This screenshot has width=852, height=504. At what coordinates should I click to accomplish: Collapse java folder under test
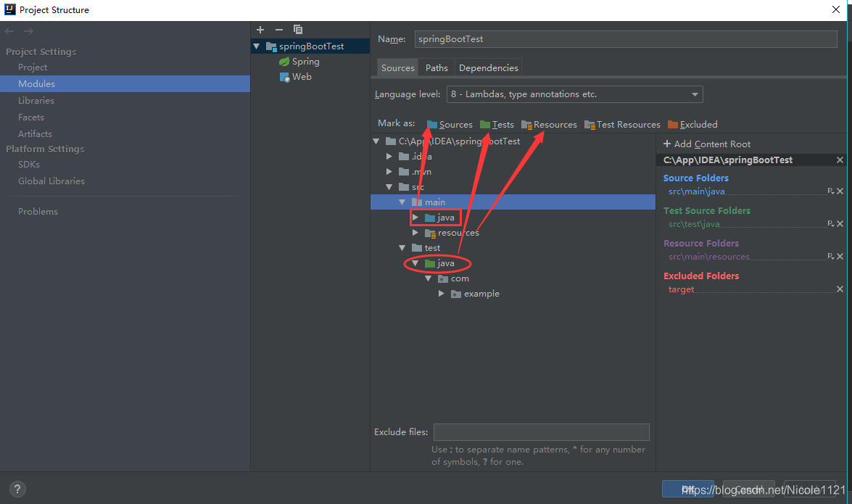415,263
